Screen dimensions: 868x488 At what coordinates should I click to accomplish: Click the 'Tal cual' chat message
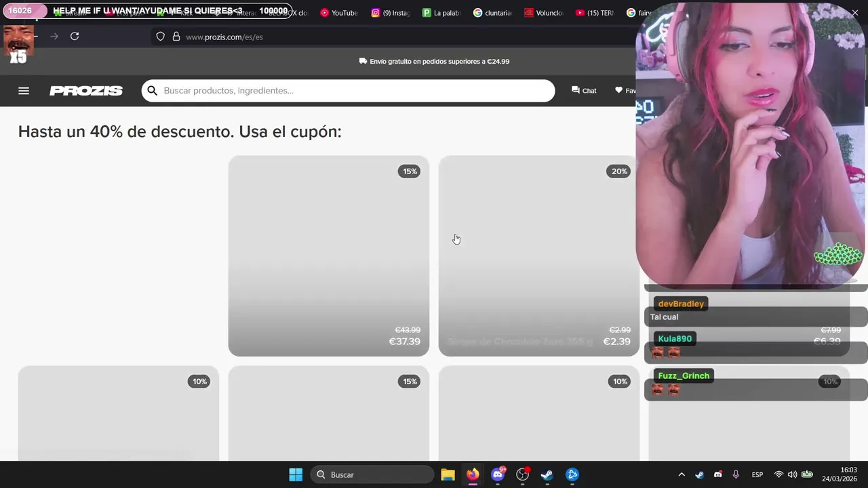(664, 317)
